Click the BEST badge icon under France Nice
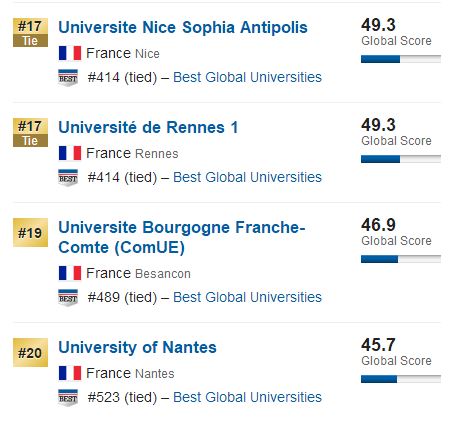 click(68, 78)
